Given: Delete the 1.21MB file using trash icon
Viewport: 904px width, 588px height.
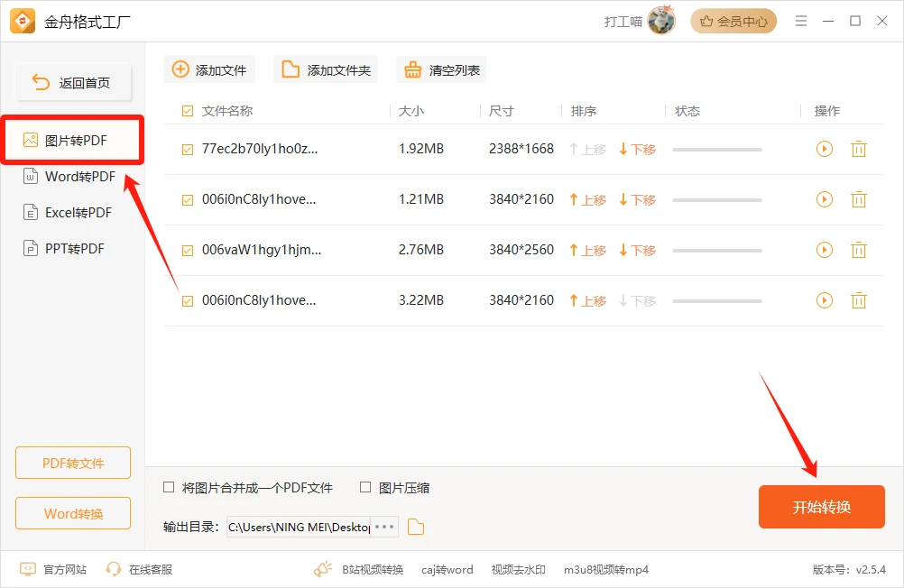Looking at the screenshot, I should pyautogui.click(x=859, y=199).
